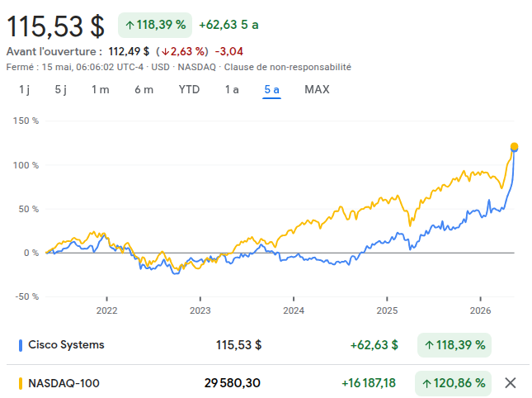This screenshot has width=532, height=398.
Task: Click the NASDAQ-100 value 29 580,30
Action: [233, 383]
